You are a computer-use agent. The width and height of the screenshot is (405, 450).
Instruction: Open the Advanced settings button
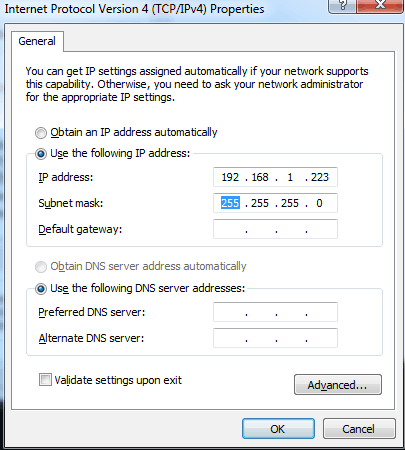coord(338,385)
